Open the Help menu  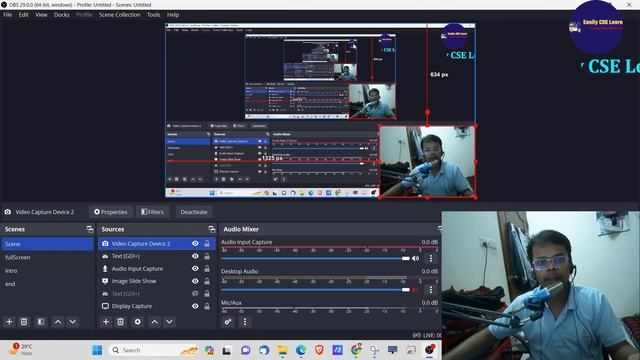[x=173, y=15]
